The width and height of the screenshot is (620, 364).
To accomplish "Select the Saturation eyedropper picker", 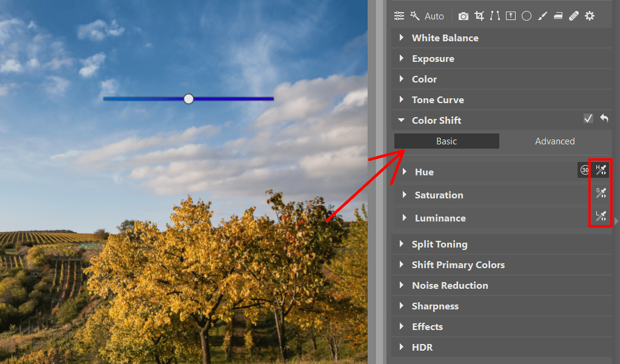I will point(600,193).
